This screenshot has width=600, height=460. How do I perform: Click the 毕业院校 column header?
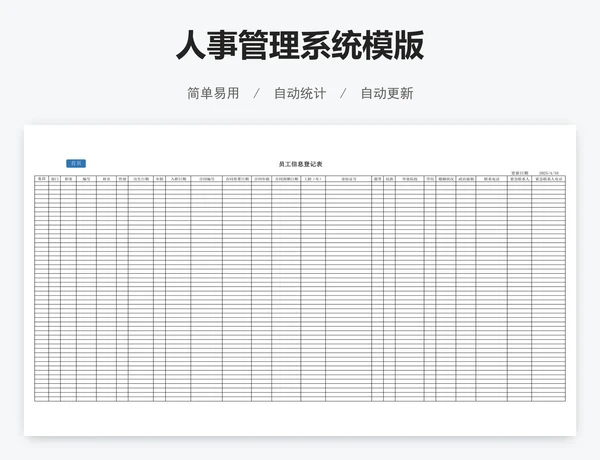[410, 179]
